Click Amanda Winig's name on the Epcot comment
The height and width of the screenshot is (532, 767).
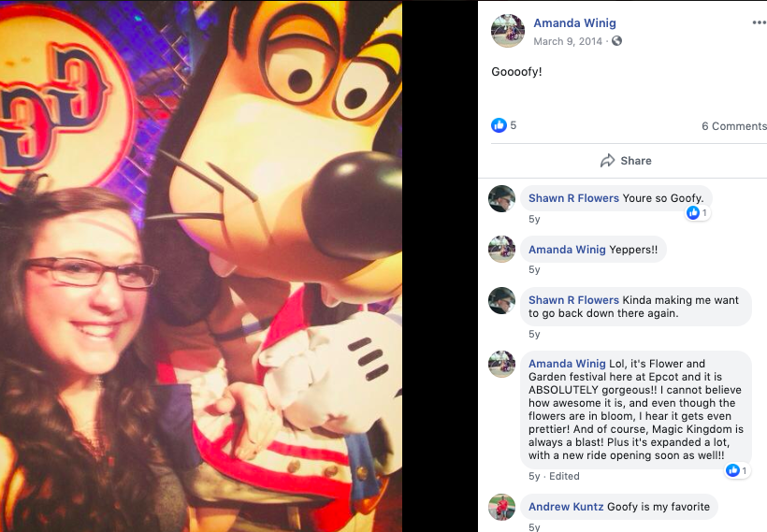[x=567, y=364]
